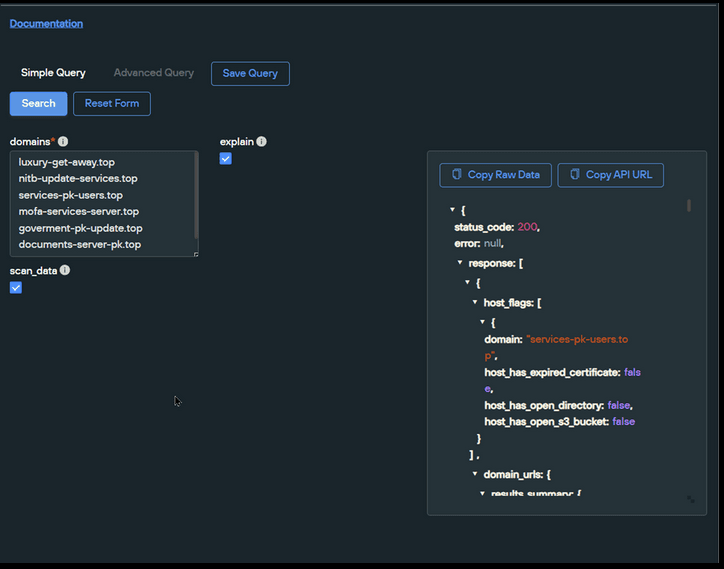Click the Copy API URL button
Viewport: 724px width, 569px height.
click(610, 175)
